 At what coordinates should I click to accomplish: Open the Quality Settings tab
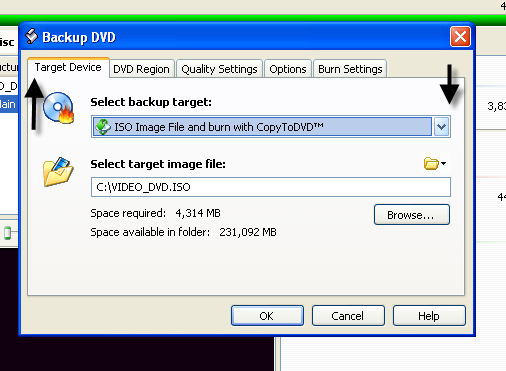pyautogui.click(x=219, y=69)
